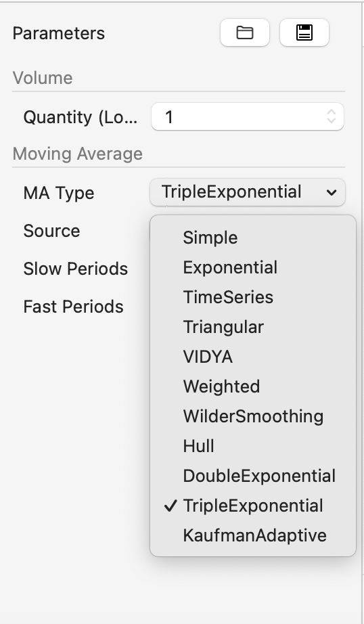The image size is (364, 624).
Task: Collapse the MA Type dropdown
Action: tap(248, 192)
